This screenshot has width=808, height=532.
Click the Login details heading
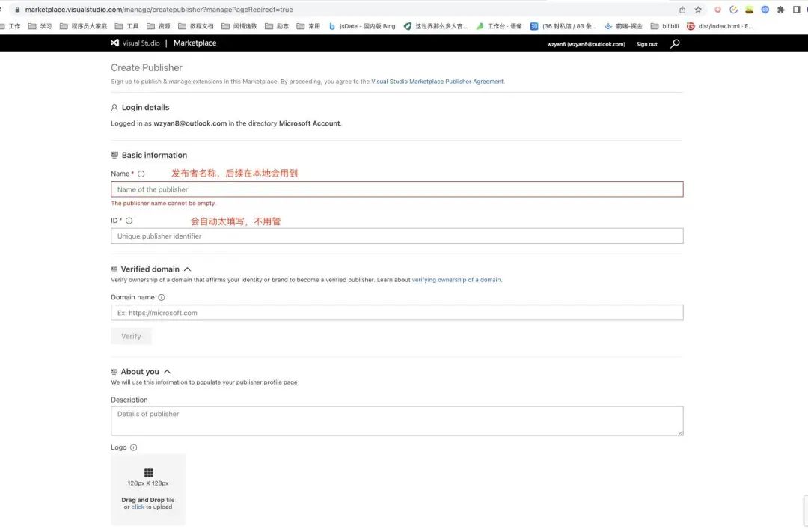click(145, 107)
